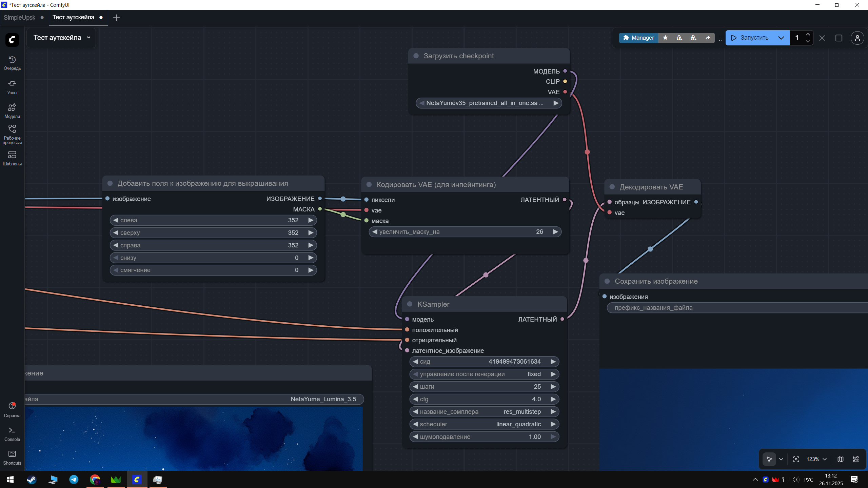Open Keyboard Shortcuts panel icon
Image resolution: width=868 pixels, height=488 pixels.
[x=12, y=457]
